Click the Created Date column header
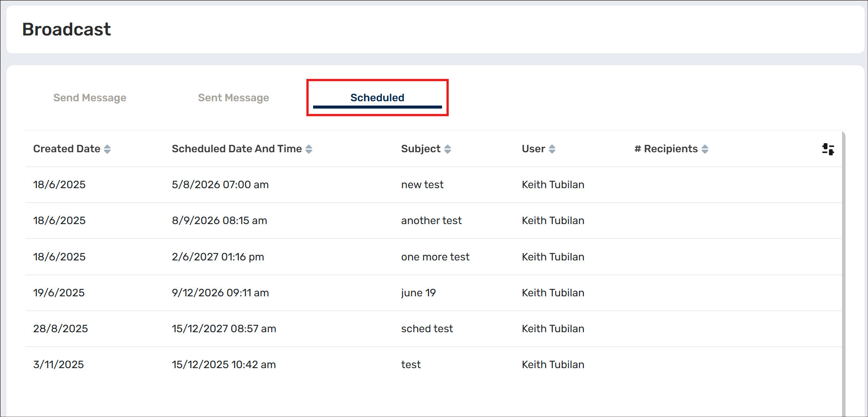 pyautogui.click(x=67, y=149)
